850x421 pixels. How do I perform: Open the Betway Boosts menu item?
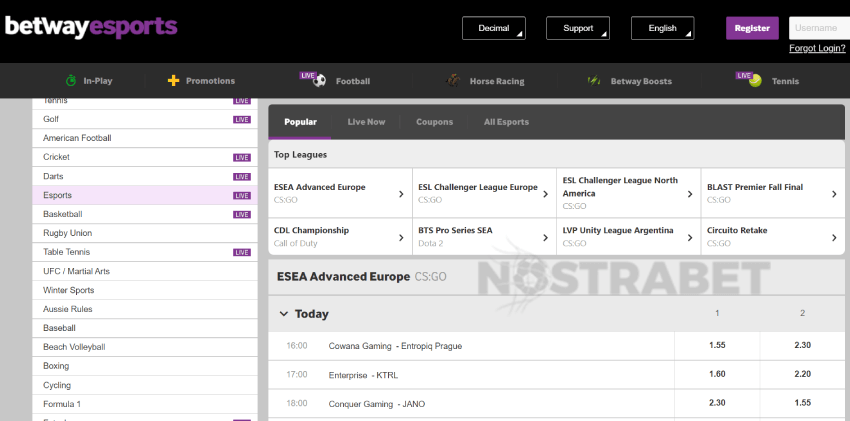pos(629,81)
